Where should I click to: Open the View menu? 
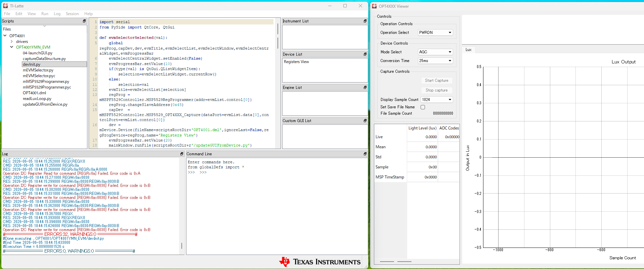point(32,14)
